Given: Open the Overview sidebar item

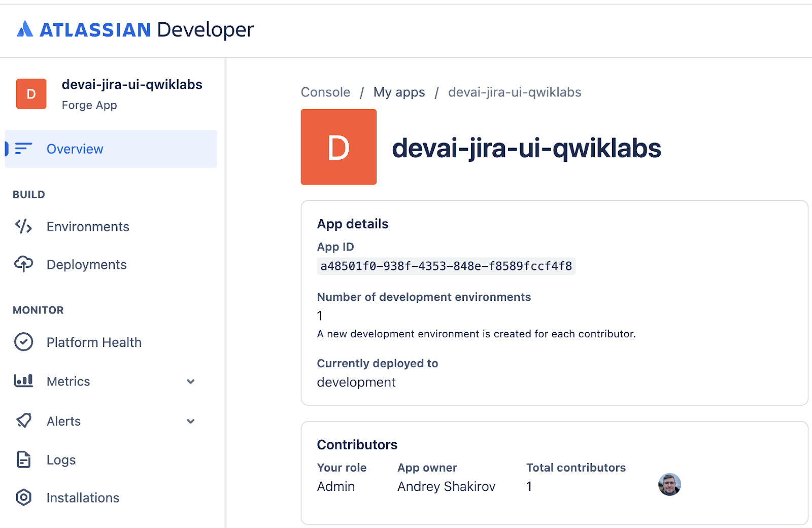Looking at the screenshot, I should 75,149.
